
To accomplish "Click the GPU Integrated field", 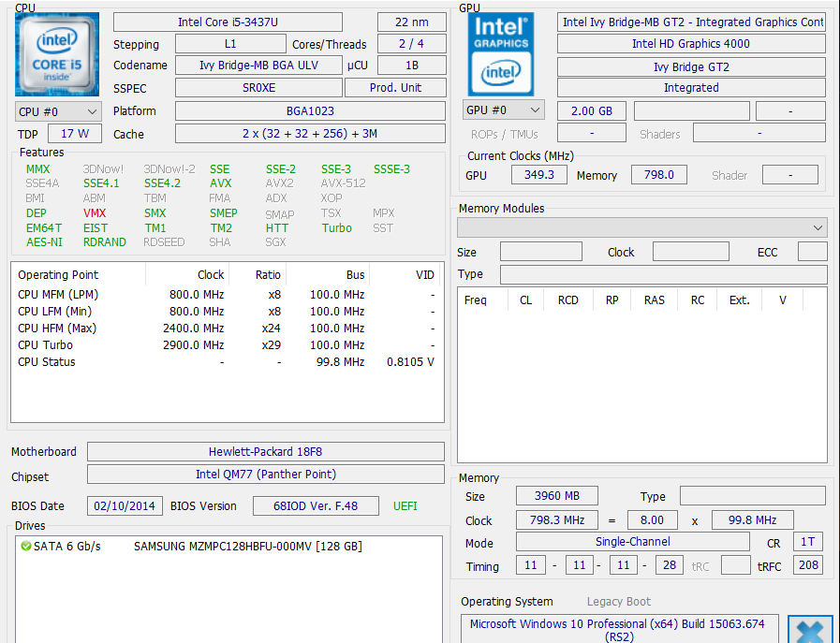I will pos(691,88).
